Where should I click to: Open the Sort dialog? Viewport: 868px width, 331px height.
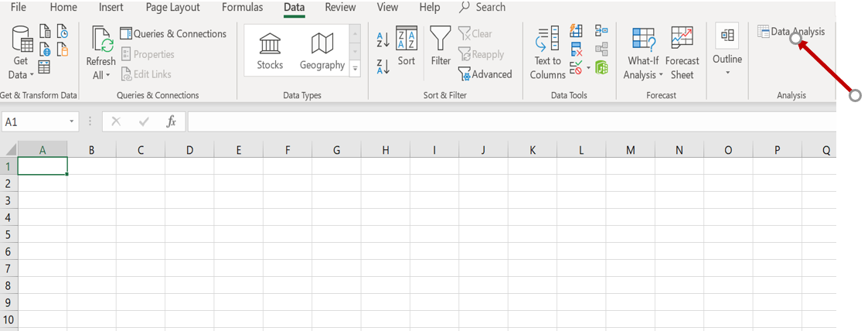[407, 46]
